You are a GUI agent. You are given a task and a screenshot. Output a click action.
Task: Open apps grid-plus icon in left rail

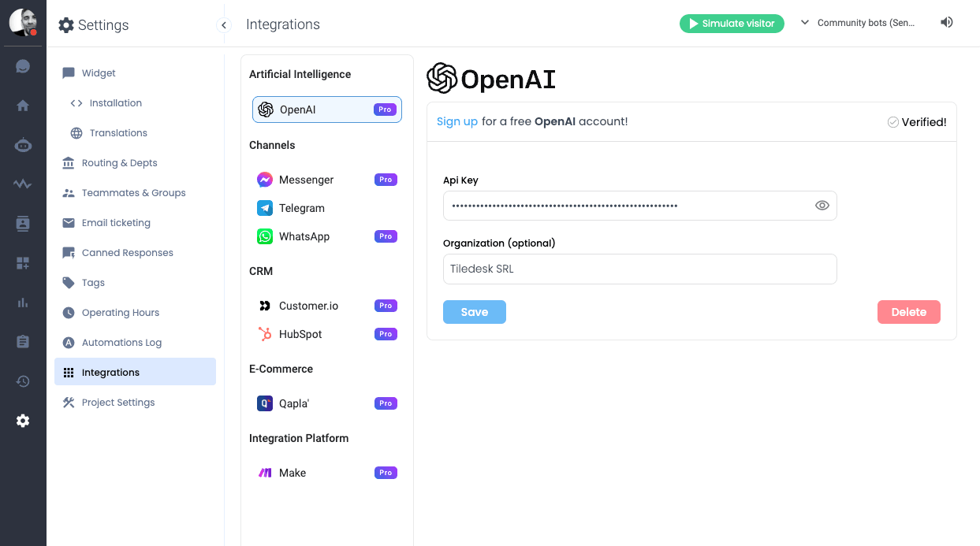23,263
